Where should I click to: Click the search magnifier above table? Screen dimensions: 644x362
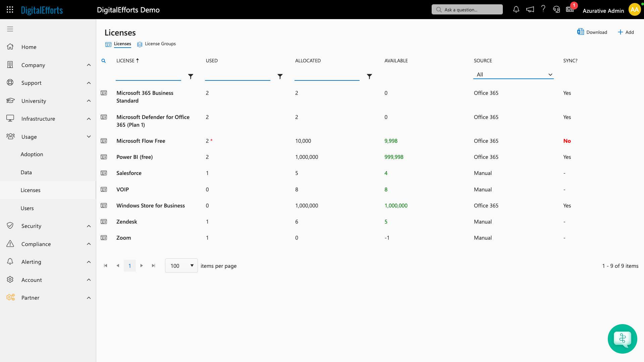pos(104,61)
